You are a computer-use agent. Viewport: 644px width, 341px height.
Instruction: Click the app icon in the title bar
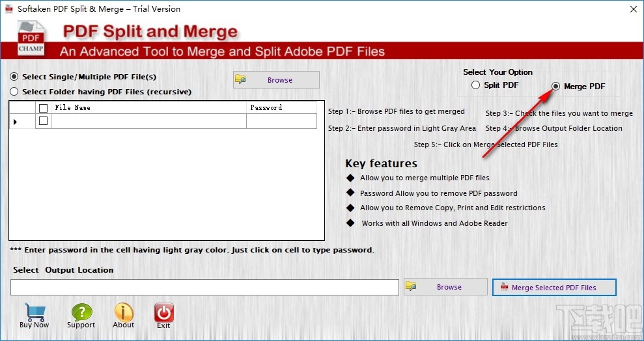8,8
